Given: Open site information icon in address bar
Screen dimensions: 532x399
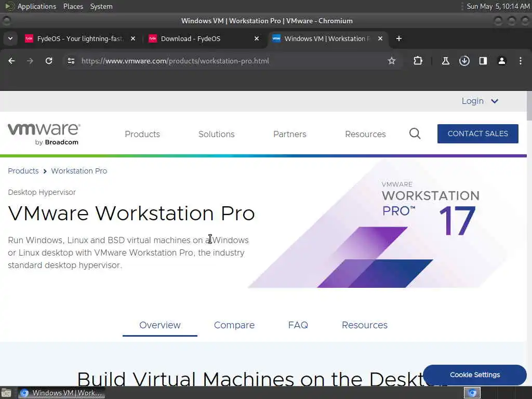Looking at the screenshot, I should point(71,61).
